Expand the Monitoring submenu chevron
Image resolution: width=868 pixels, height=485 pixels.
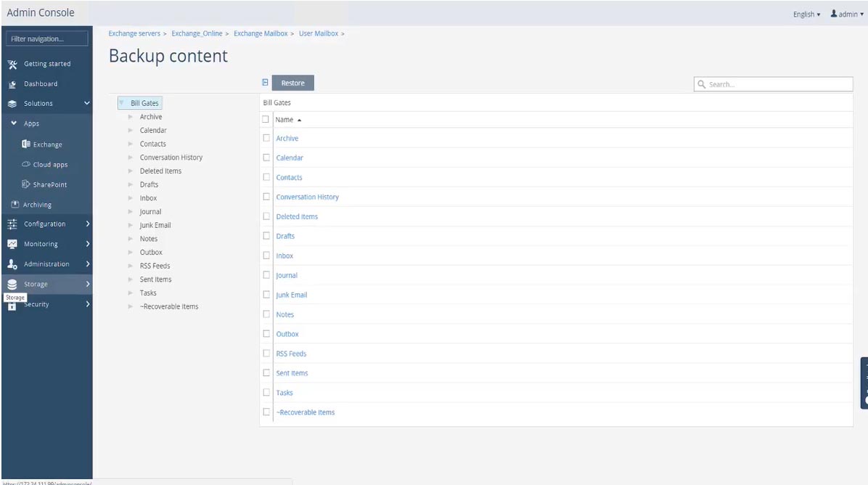pyautogui.click(x=88, y=244)
